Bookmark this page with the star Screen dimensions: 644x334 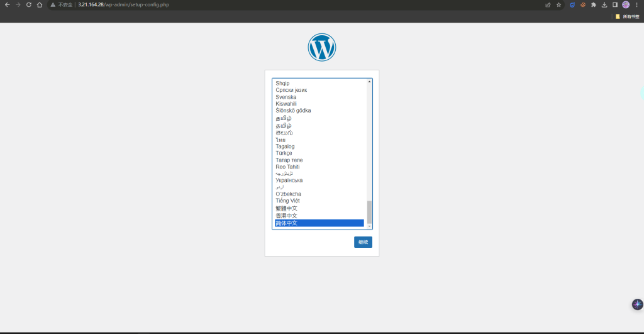click(x=558, y=5)
